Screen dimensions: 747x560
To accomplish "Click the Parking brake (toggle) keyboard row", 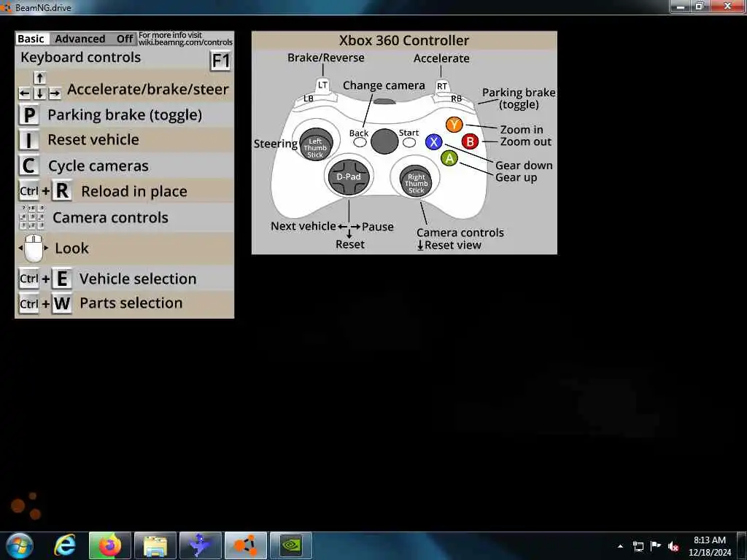I will [x=124, y=115].
